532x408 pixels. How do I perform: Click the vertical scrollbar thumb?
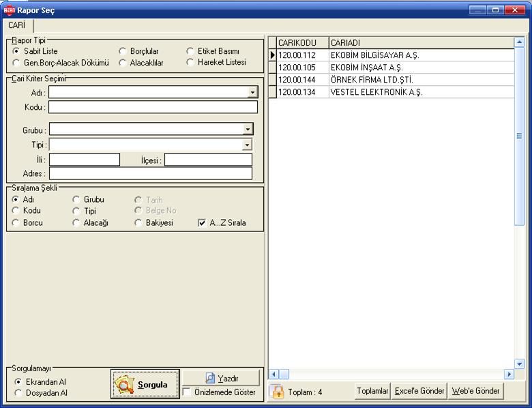coord(519,136)
